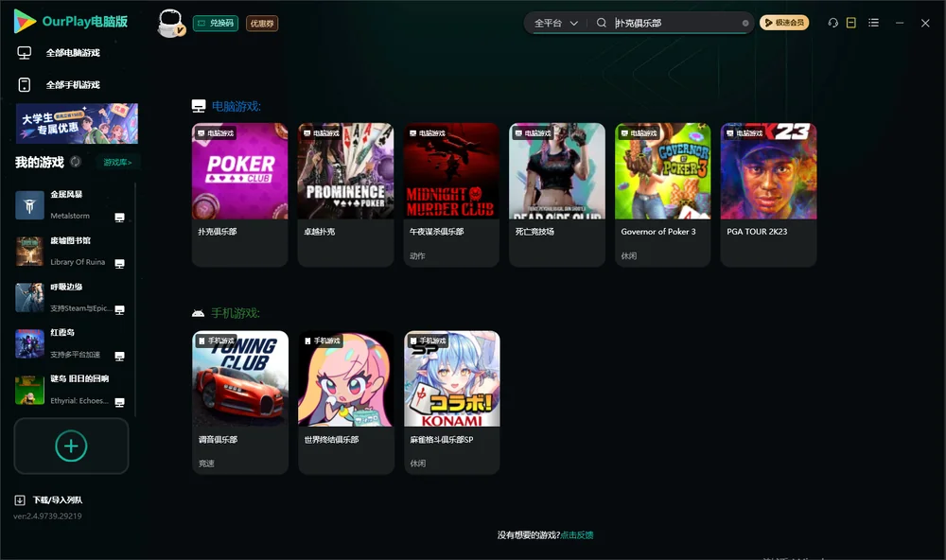Clear the search field text

tap(745, 23)
